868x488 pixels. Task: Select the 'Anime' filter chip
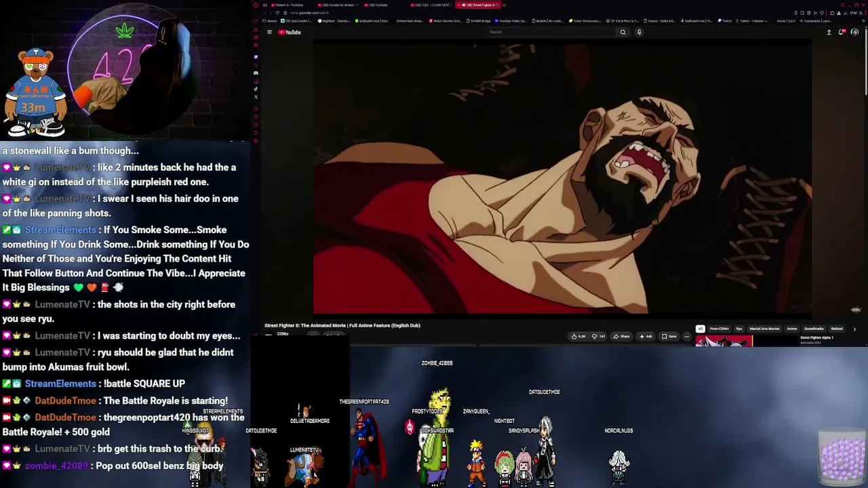coord(791,329)
